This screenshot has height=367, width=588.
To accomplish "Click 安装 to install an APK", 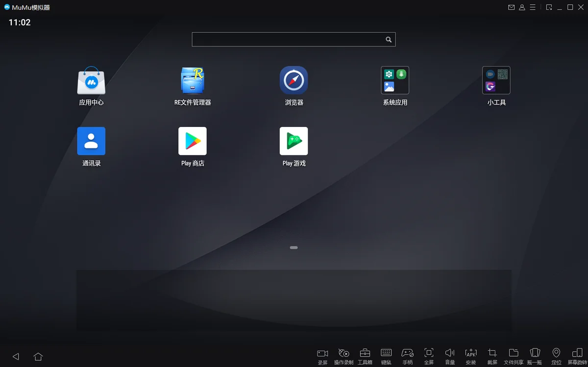I will (x=471, y=356).
